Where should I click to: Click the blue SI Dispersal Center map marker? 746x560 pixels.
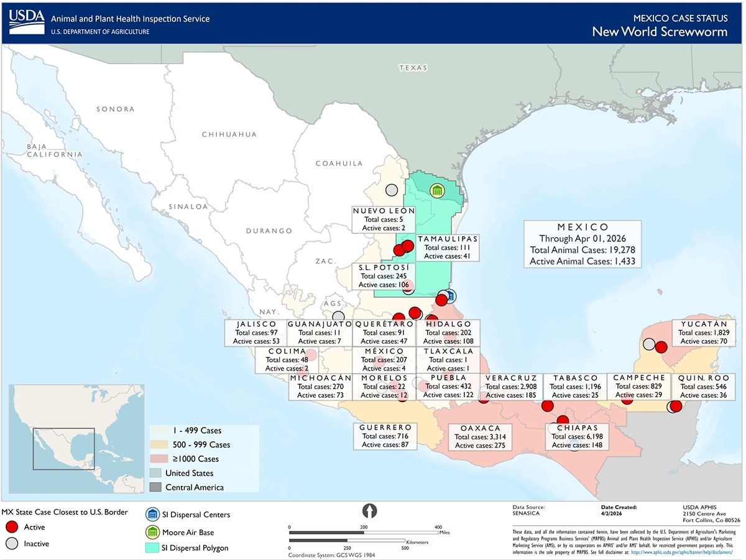449,296
